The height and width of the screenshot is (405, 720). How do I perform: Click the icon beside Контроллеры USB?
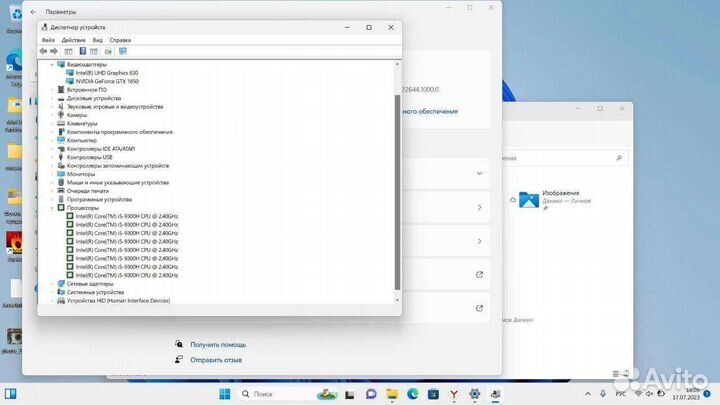coord(61,157)
